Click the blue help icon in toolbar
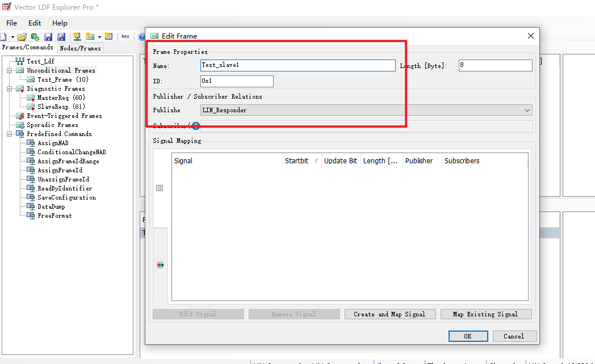This screenshot has height=364, width=595. pyautogui.click(x=141, y=37)
